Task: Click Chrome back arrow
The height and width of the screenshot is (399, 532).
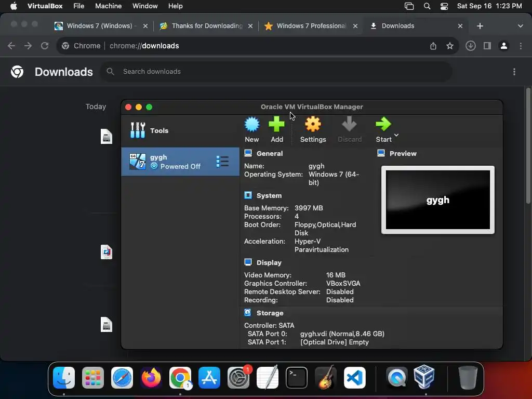Action: coord(11,46)
